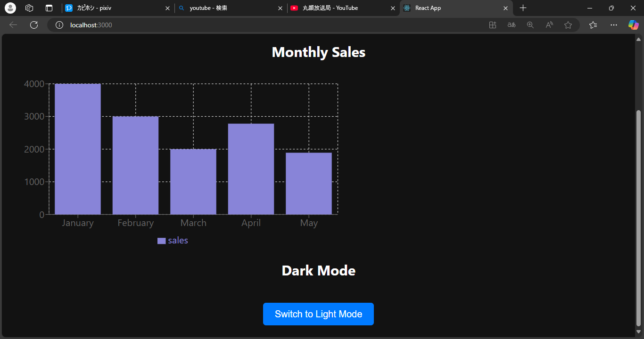The image size is (644, 339).
Task: Add this page to favorites
Action: pyautogui.click(x=568, y=25)
